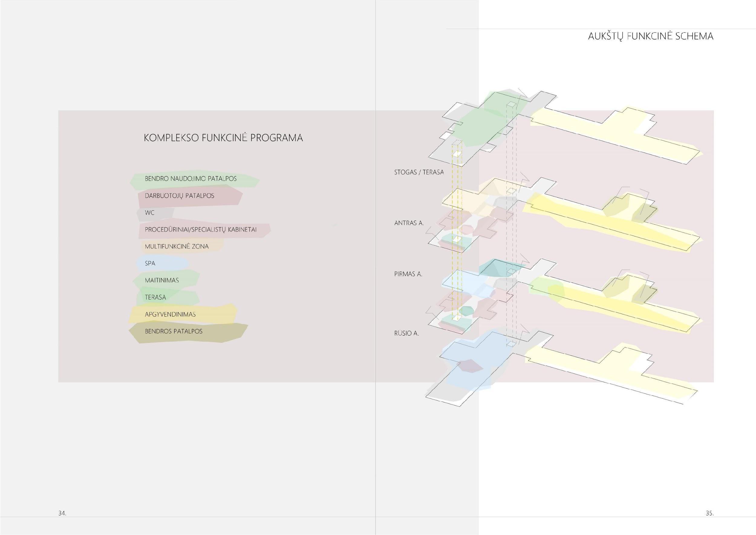The width and height of the screenshot is (756, 535).
Task: Click the ANTRAS A. floor label
Action: click(x=409, y=223)
